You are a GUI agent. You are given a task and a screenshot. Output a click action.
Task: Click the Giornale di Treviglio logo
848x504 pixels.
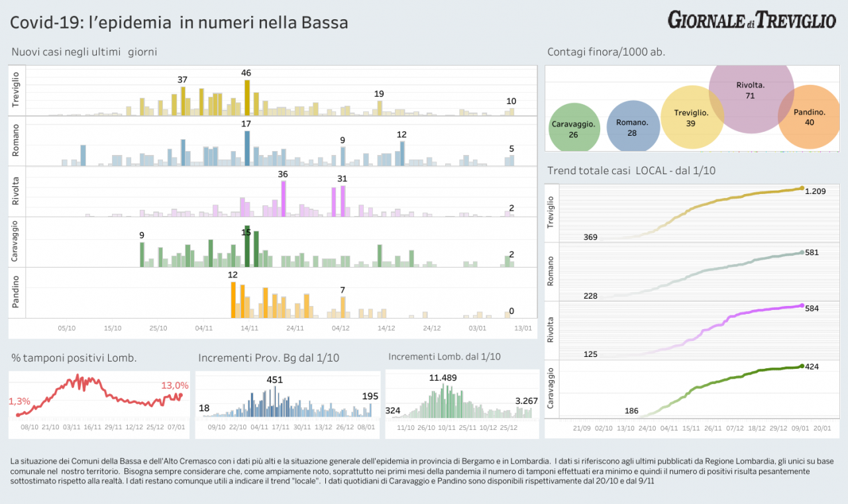[751, 20]
